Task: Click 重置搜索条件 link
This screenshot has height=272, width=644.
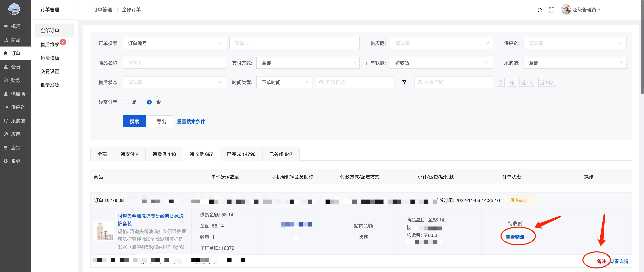Action: [191, 122]
